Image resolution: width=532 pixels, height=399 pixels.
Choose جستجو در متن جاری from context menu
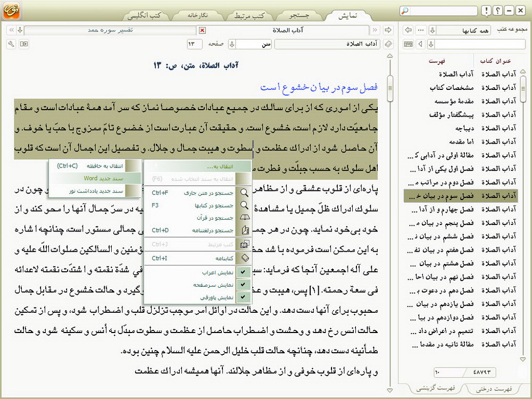click(197, 193)
